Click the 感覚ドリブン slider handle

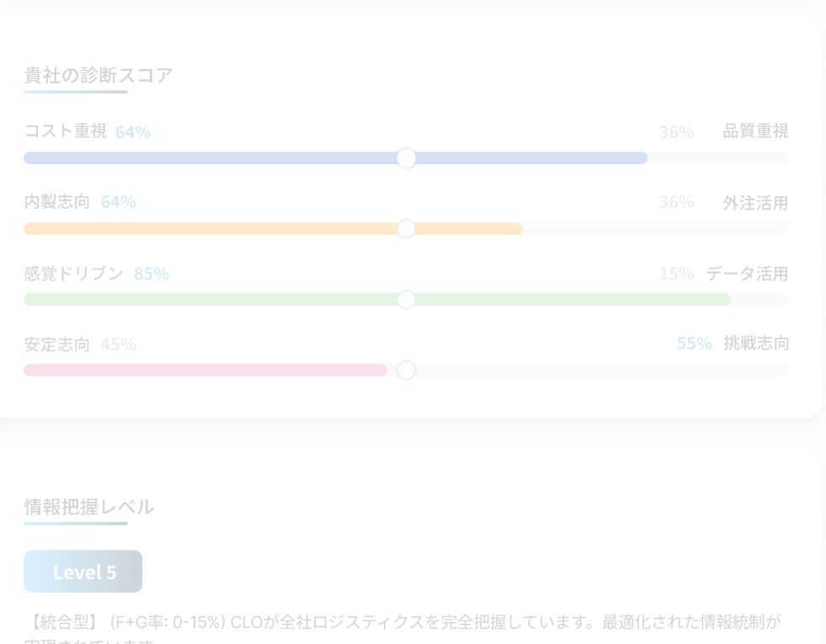pyautogui.click(x=406, y=300)
